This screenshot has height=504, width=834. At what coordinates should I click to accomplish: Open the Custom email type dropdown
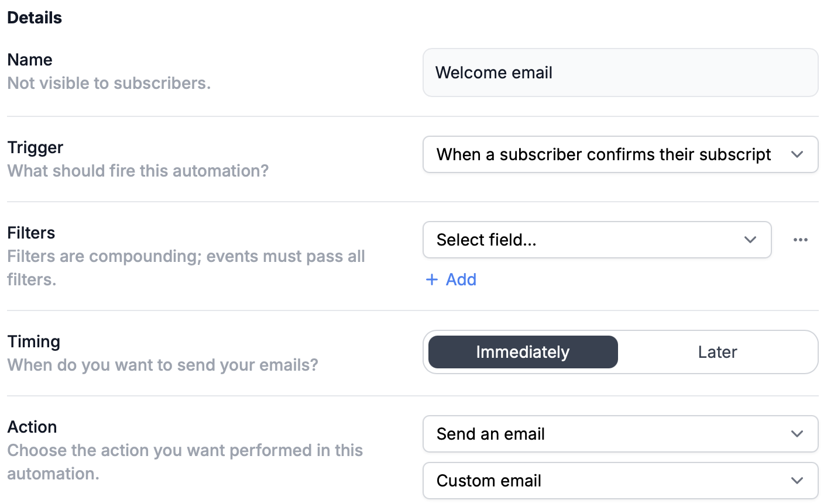tap(620, 481)
